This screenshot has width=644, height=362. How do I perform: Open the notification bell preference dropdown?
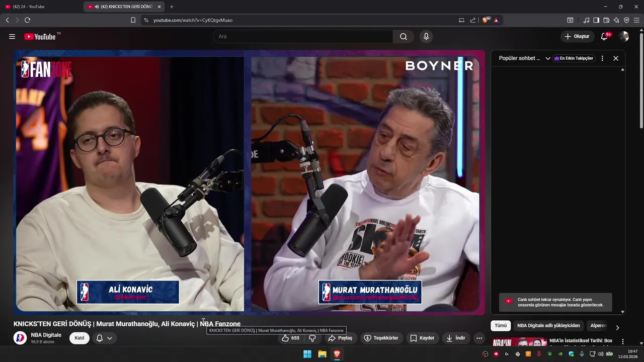pos(104,338)
